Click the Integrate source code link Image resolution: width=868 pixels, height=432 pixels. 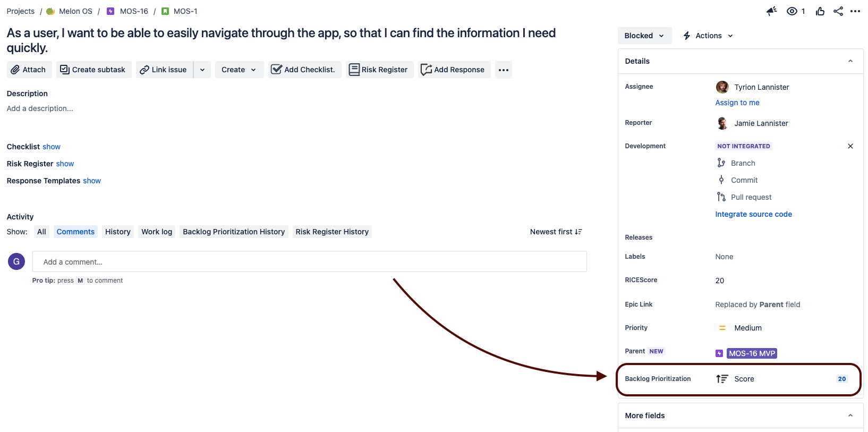point(753,214)
